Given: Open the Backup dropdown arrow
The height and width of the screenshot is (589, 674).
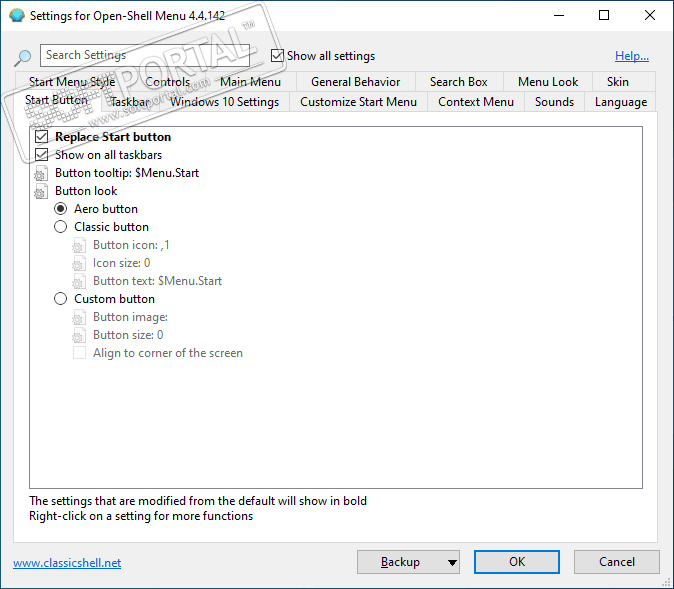Looking at the screenshot, I should click(452, 562).
